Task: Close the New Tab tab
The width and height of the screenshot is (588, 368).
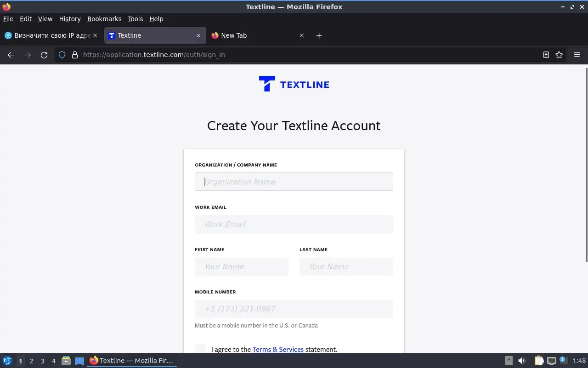Action: (302, 35)
